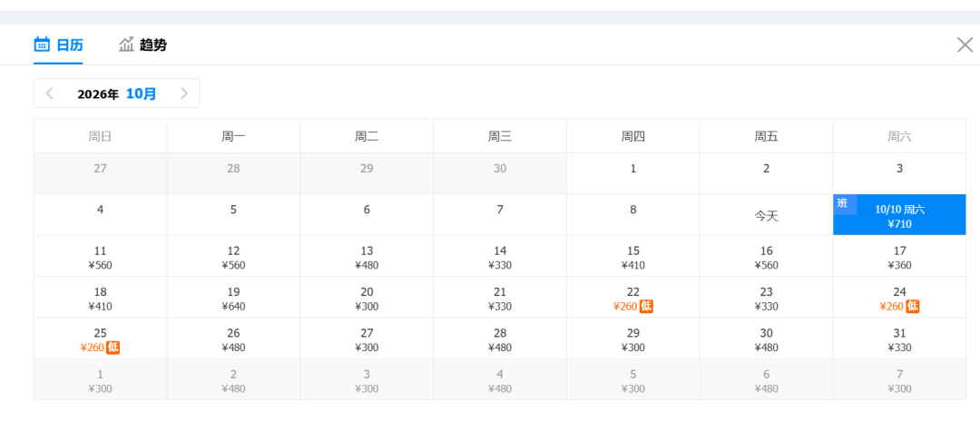The width and height of the screenshot is (980, 422).
Task: Choose October 11 priced ¥560
Action: coord(100,256)
